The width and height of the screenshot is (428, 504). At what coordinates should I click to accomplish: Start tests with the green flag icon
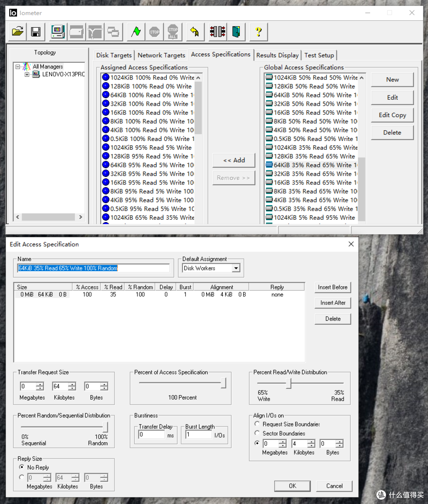[x=136, y=32]
